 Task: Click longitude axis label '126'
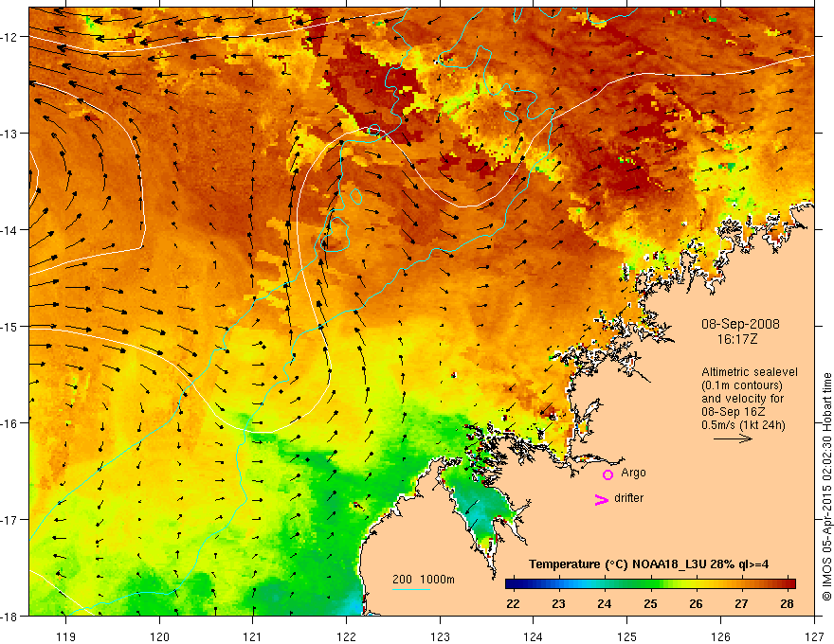tap(720, 636)
